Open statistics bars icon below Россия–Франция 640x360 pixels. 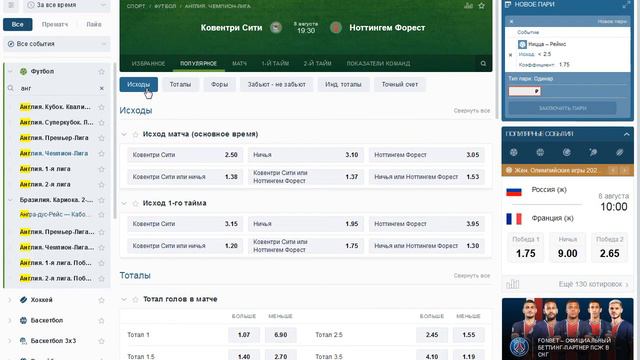tap(513, 284)
